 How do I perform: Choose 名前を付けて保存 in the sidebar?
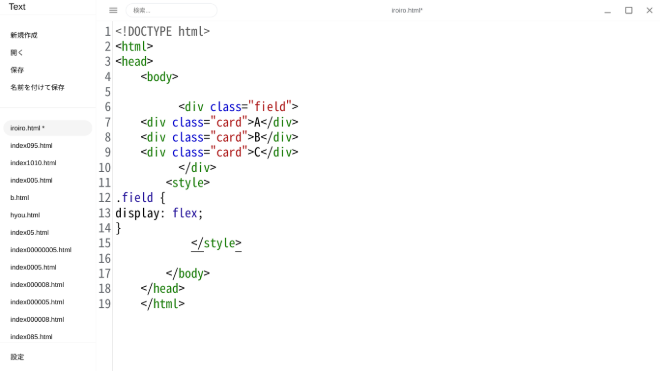[37, 87]
